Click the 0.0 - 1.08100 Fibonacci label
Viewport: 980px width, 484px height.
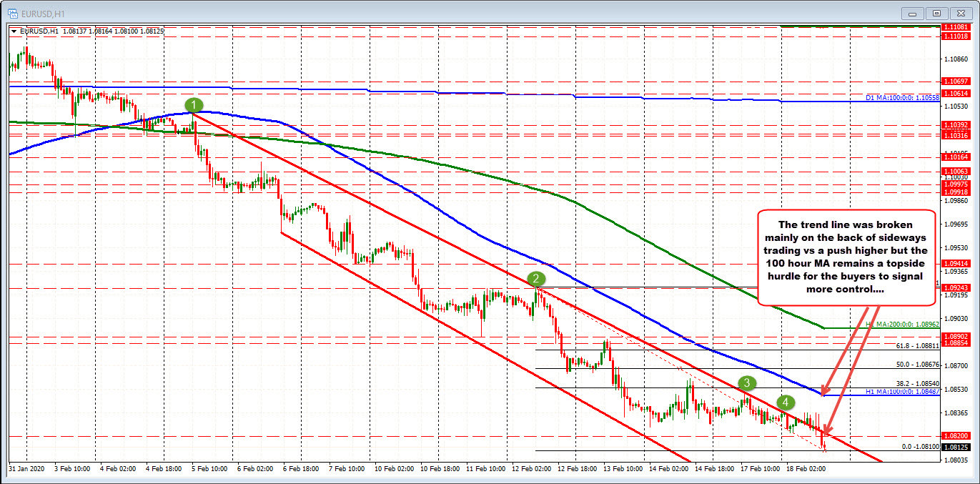click(x=919, y=445)
